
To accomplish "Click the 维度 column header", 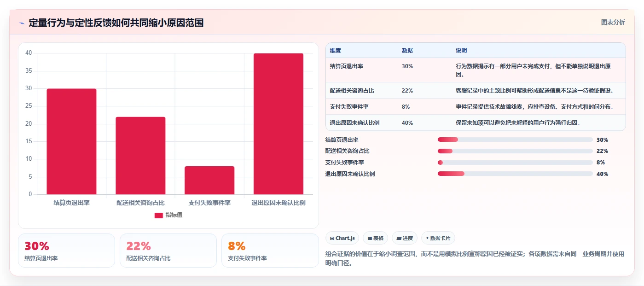I will coord(336,51).
